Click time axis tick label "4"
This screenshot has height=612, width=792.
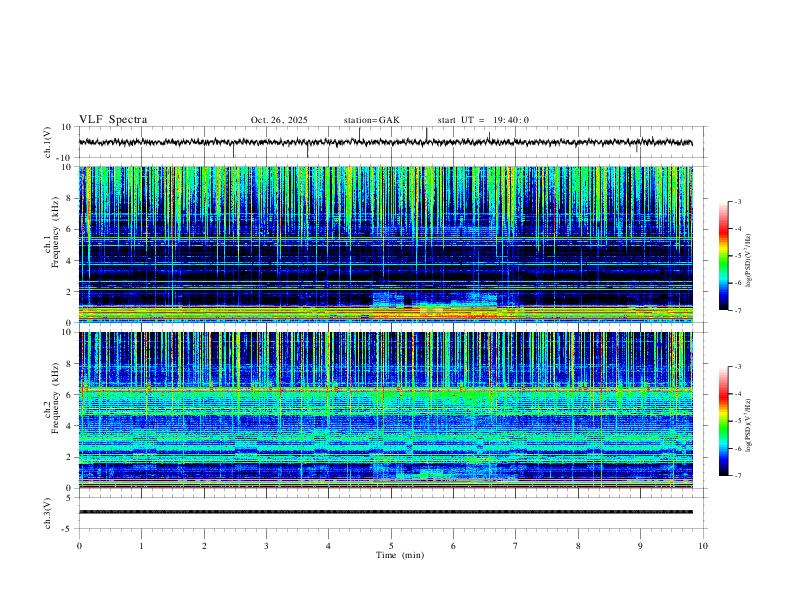328,546
